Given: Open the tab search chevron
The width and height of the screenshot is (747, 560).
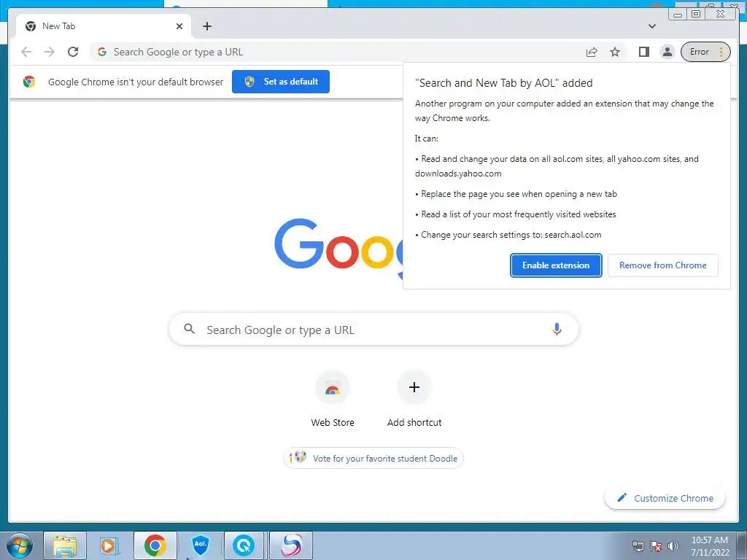Looking at the screenshot, I should [652, 26].
